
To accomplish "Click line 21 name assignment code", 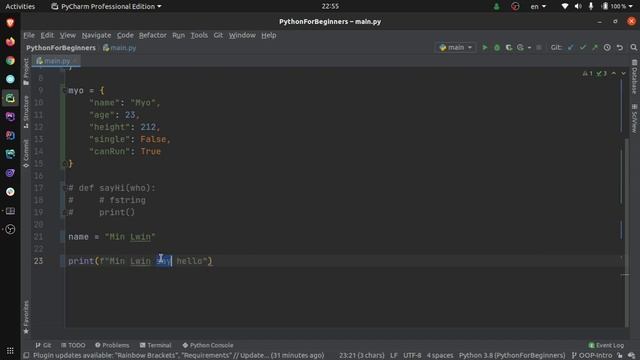I will 111,237.
